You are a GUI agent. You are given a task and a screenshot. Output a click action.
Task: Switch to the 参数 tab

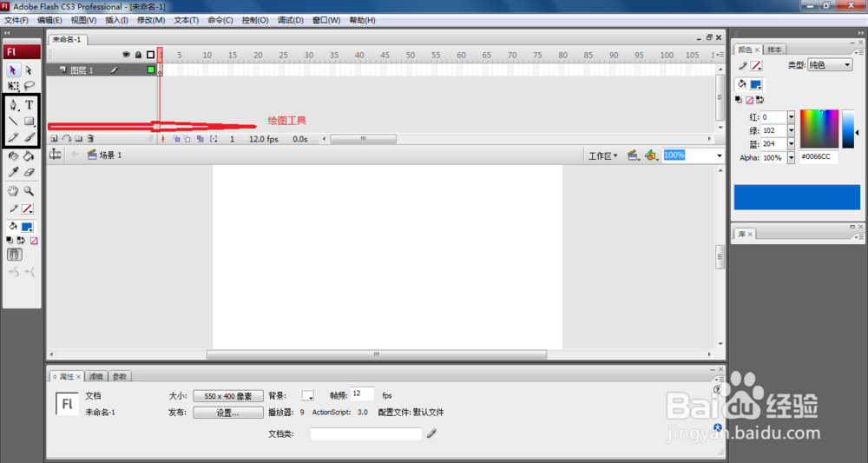pos(120,377)
